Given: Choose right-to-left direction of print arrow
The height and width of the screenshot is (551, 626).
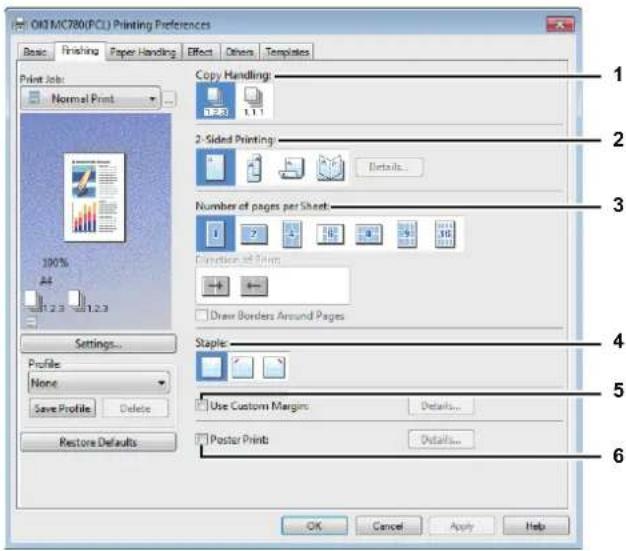Looking at the screenshot, I should point(254,286).
